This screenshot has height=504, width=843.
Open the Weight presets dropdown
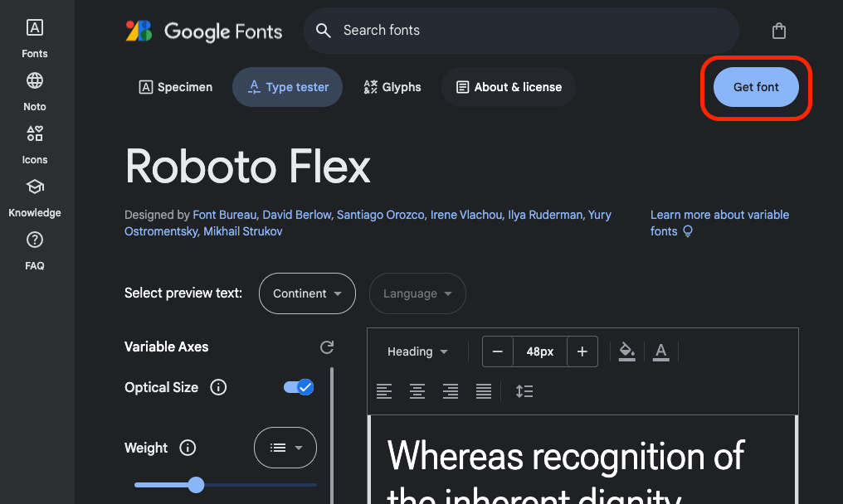pyautogui.click(x=285, y=447)
